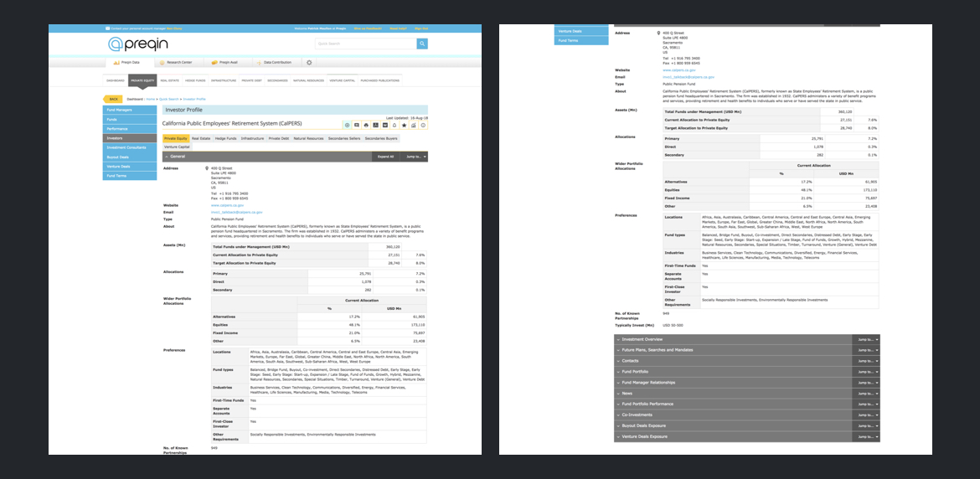Open the settings gear next to Data Contribution
980x479 pixels.
(x=309, y=62)
